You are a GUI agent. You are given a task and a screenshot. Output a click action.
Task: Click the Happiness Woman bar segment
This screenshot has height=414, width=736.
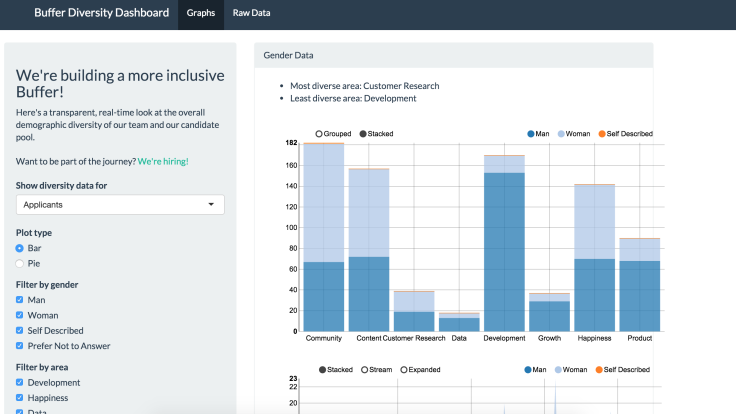595,222
